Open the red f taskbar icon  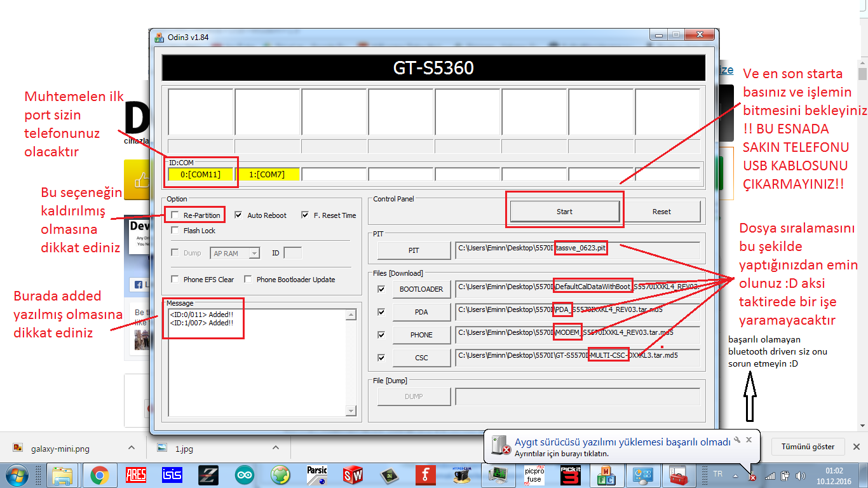click(425, 475)
